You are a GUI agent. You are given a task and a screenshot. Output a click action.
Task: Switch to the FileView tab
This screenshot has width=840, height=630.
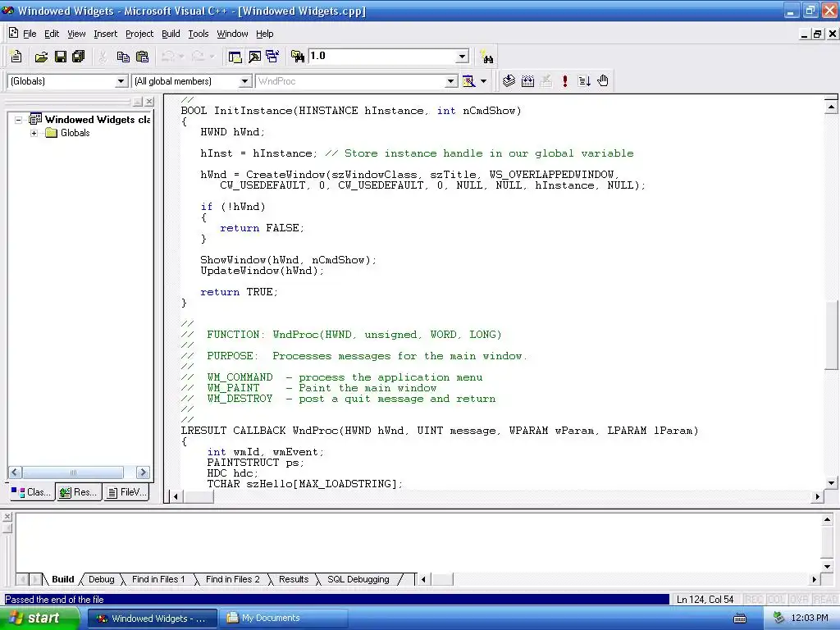click(126, 492)
